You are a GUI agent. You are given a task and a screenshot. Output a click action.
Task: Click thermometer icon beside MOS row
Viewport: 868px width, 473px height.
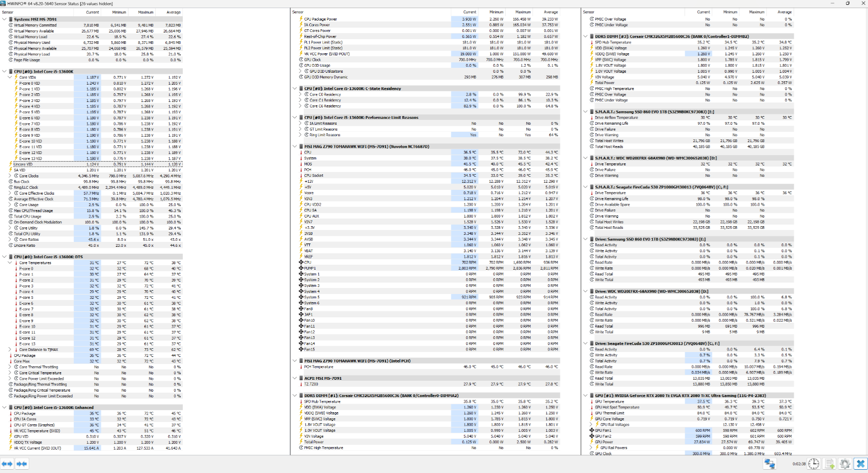pyautogui.click(x=301, y=164)
